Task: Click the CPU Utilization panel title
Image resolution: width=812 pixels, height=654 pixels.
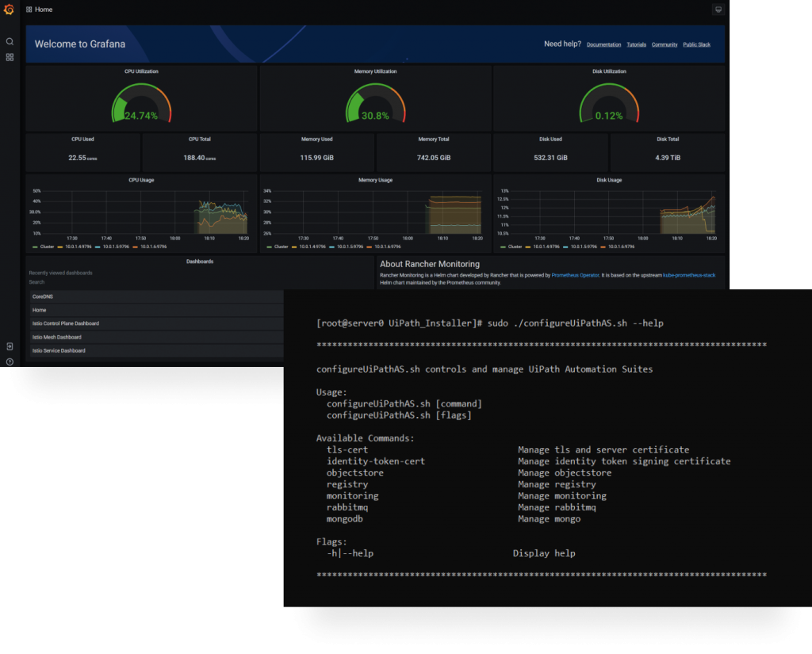Action: point(141,71)
